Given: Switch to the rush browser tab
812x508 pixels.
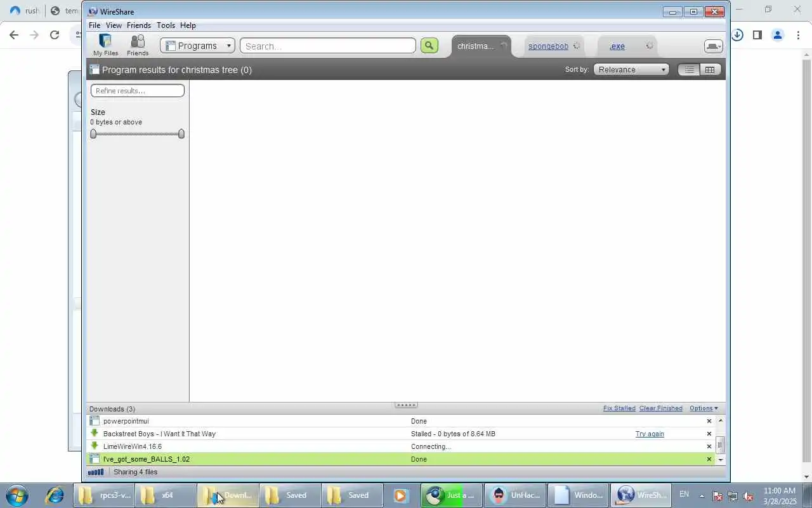Looking at the screenshot, I should (x=24, y=11).
